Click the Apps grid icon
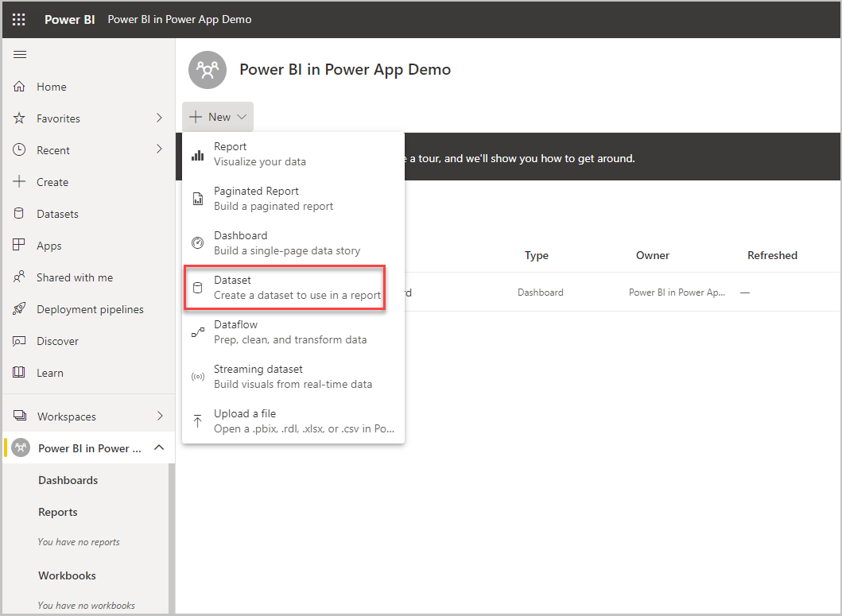 pos(19,245)
